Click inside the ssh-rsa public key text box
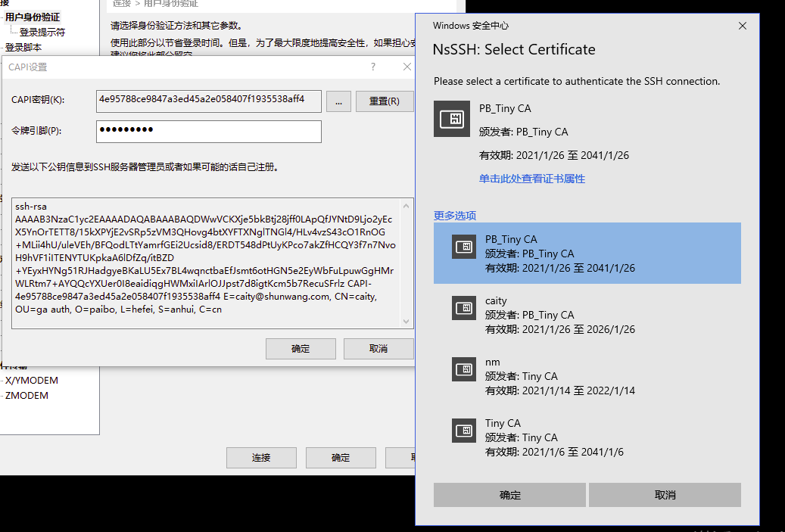The image size is (785, 532). coord(206,263)
